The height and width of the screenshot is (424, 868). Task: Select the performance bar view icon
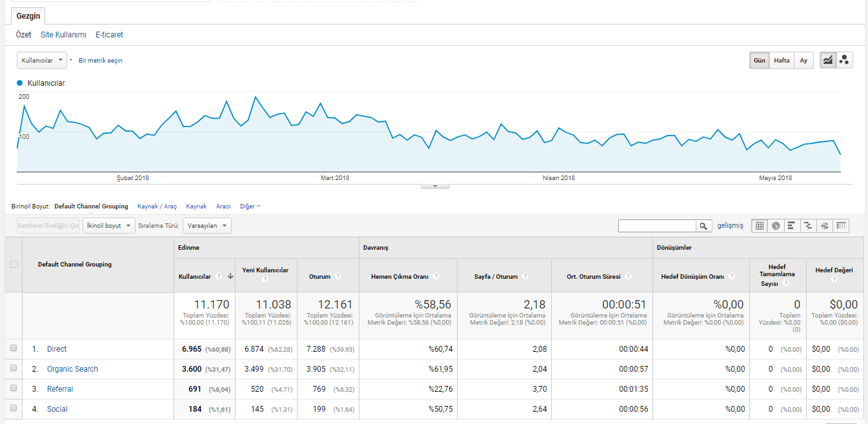click(792, 226)
